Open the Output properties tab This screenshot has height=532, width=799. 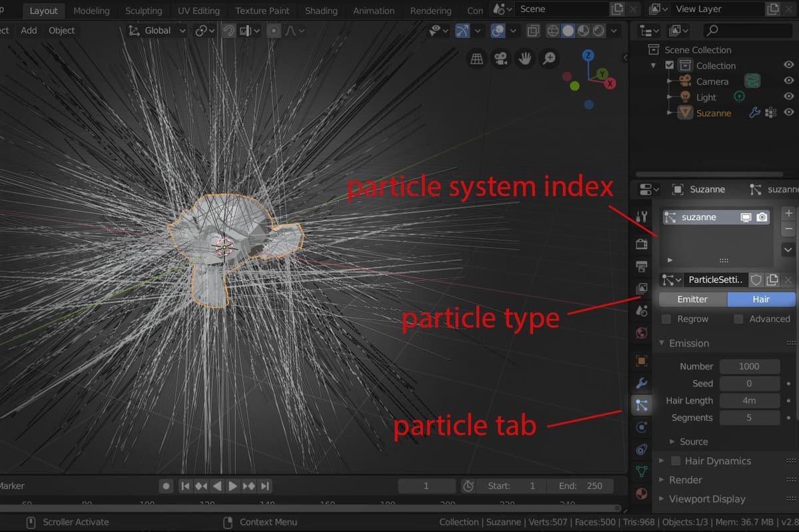tap(642, 266)
